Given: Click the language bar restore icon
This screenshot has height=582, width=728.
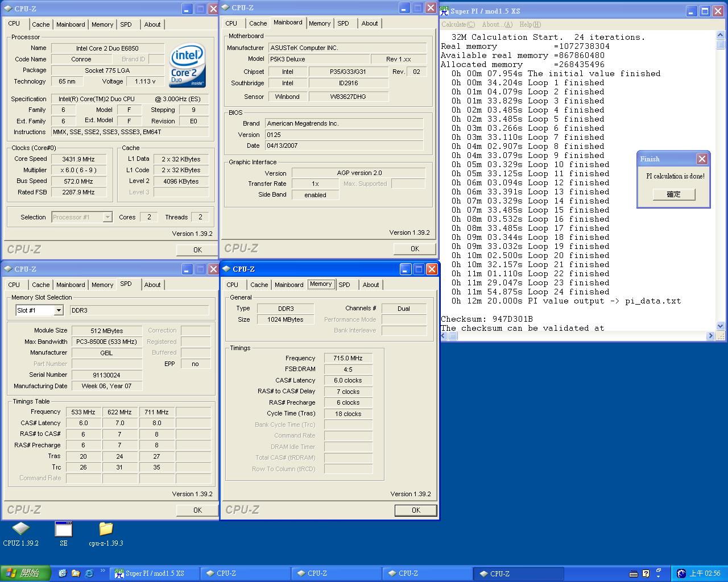Looking at the screenshot, I should click(659, 571).
